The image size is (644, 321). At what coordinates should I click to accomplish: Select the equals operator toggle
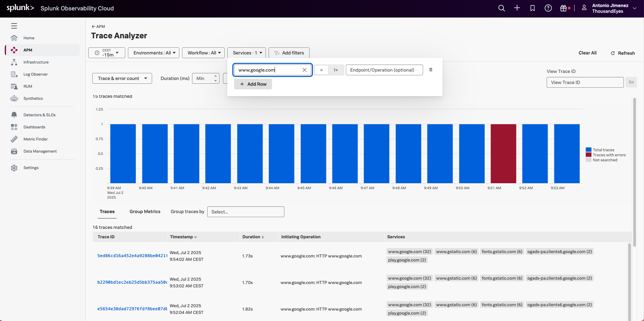click(321, 70)
